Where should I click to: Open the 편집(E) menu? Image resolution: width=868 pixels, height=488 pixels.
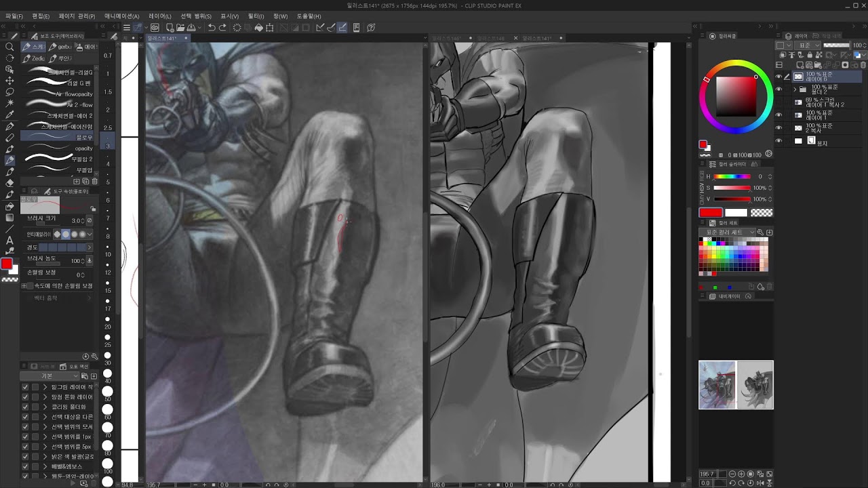[41, 16]
